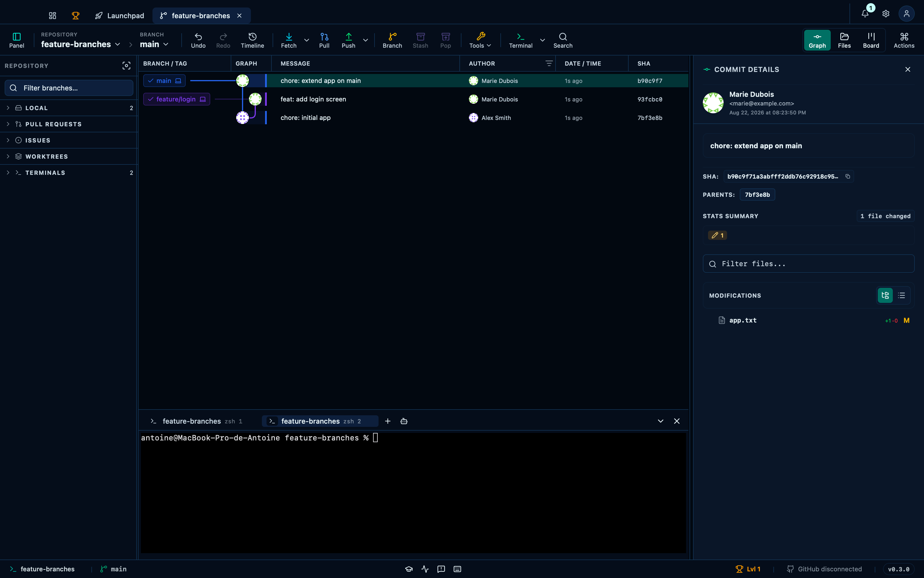Add a new terminal tab
Image resolution: width=924 pixels, height=578 pixels.
click(388, 421)
